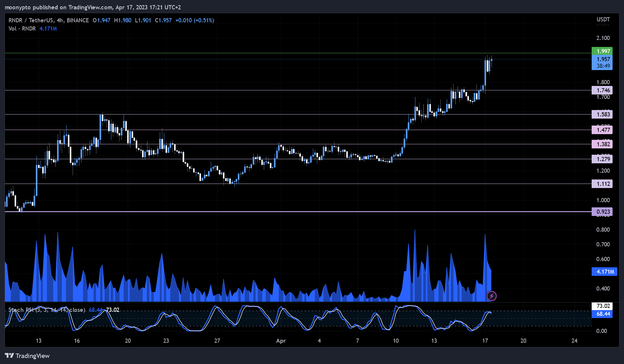This screenshot has height=364, width=624.
Task: Click the +0.010 (+0.51%) change value
Action: point(195,20)
